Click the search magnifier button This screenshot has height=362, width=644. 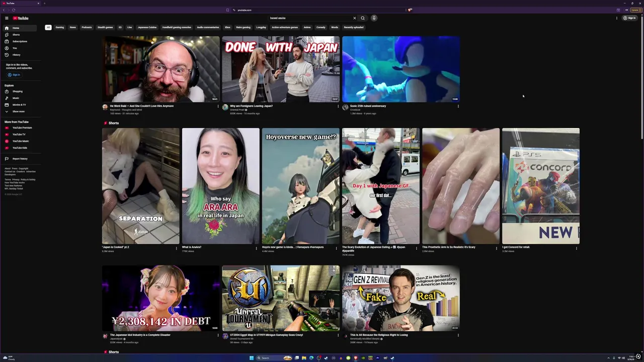tap(363, 18)
